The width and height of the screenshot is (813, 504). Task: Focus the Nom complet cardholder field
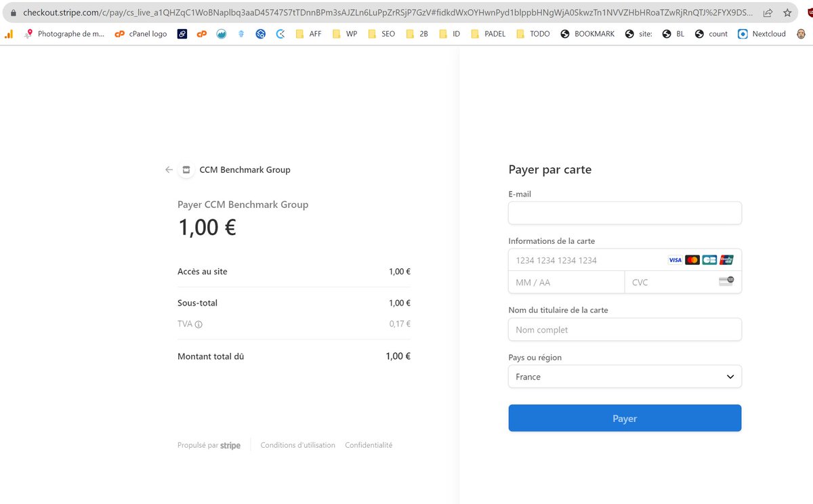625,330
